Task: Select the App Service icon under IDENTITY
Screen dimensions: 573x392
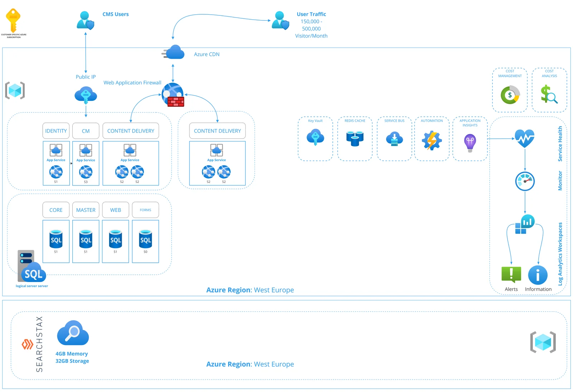Action: pyautogui.click(x=56, y=150)
